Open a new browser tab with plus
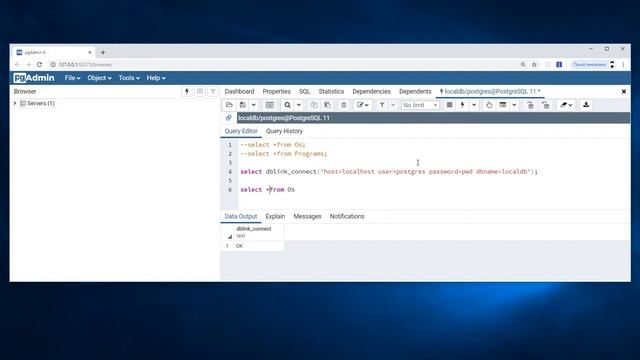Screen dimensions: 640x360 (x=103, y=52)
